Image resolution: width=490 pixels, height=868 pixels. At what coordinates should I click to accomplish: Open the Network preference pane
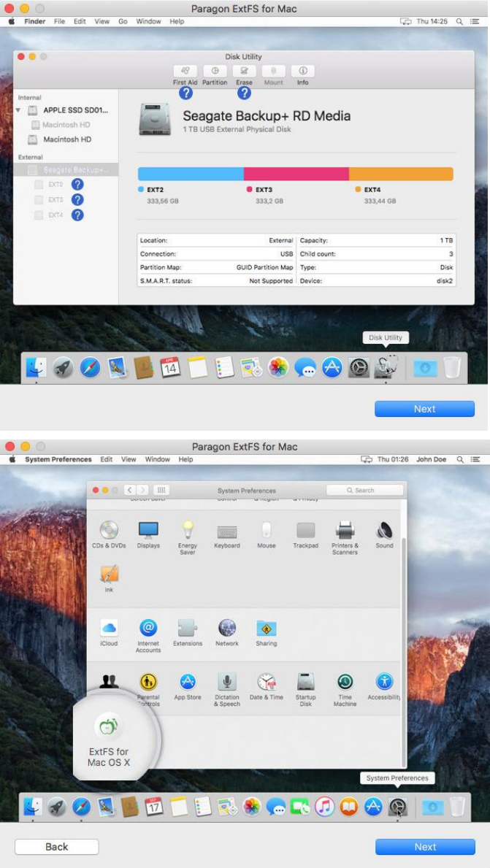pyautogui.click(x=227, y=628)
